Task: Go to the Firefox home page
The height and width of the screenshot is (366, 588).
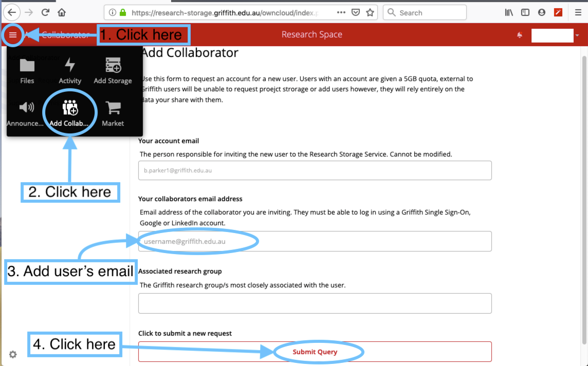Action: (x=62, y=12)
